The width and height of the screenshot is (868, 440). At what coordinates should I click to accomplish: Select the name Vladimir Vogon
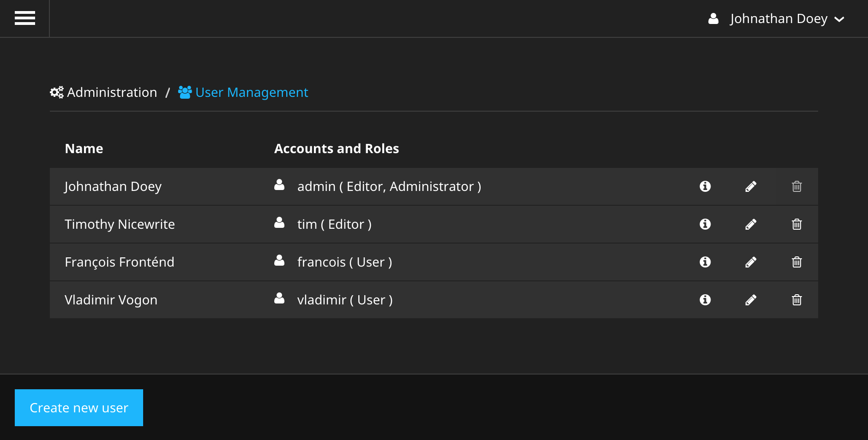[x=111, y=300]
